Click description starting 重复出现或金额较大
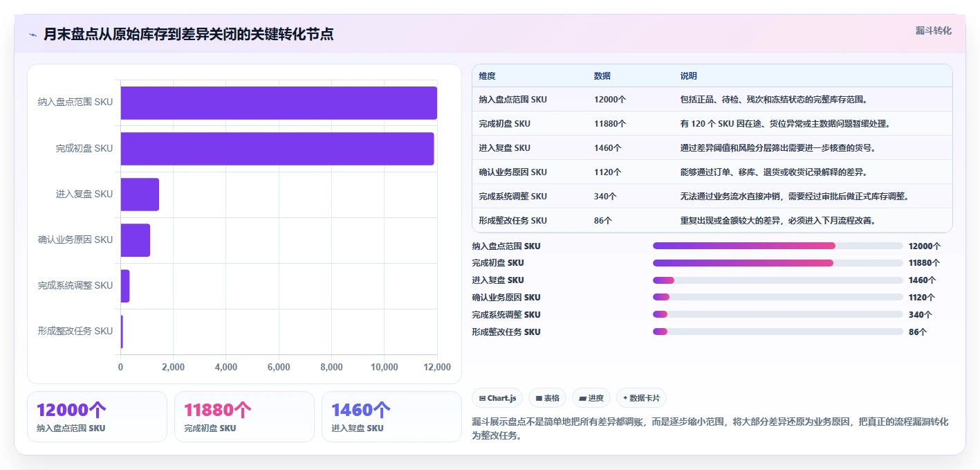Viewport: 980px width, 470px height. point(778,221)
